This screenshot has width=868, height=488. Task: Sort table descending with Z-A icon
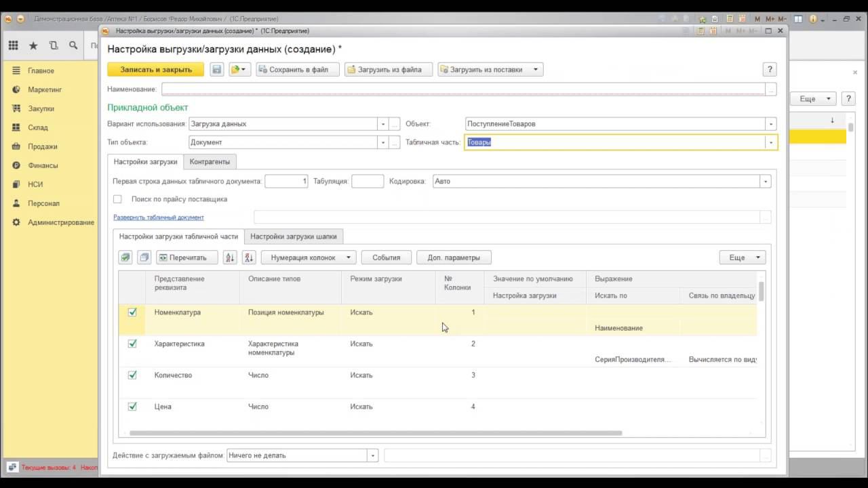click(249, 258)
